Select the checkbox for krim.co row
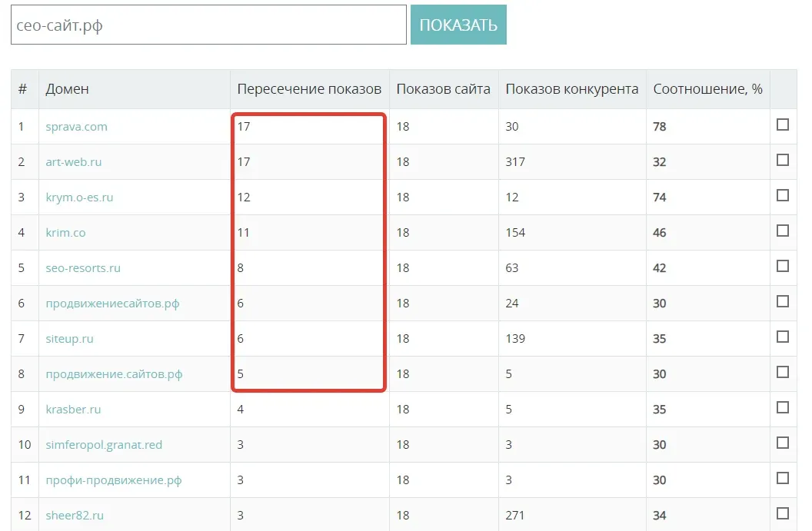The width and height of the screenshot is (812, 531). (x=783, y=231)
